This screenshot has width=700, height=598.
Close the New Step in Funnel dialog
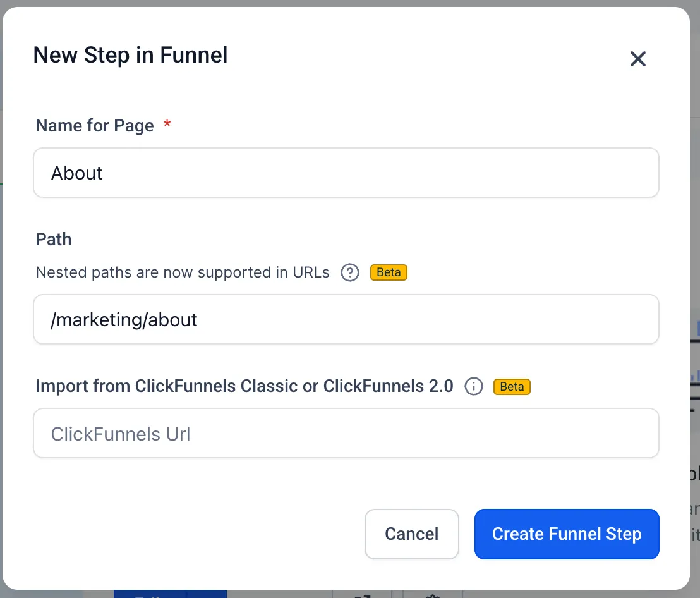tap(637, 59)
